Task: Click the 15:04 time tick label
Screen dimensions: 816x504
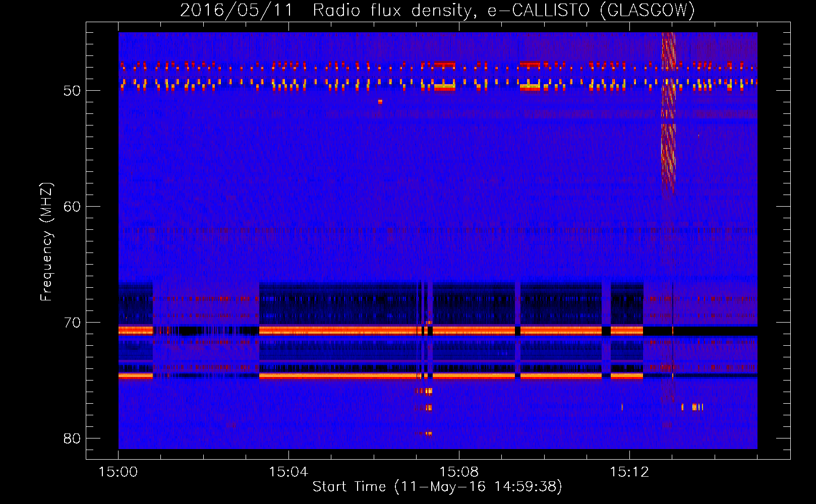Action: (288, 472)
